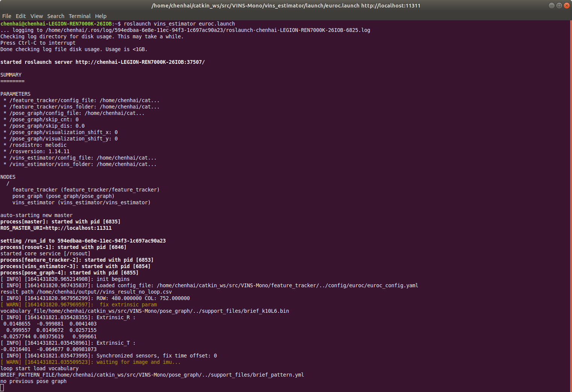Click the /feature_tracker/config_file parameter line
This screenshot has width=572, height=392.
82,100
